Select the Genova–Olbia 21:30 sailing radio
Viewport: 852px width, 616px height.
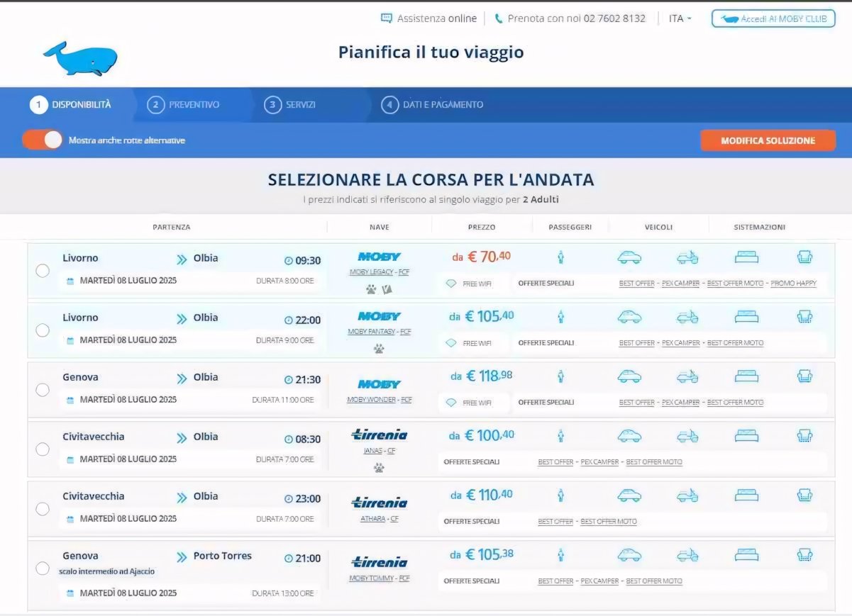coord(42,390)
